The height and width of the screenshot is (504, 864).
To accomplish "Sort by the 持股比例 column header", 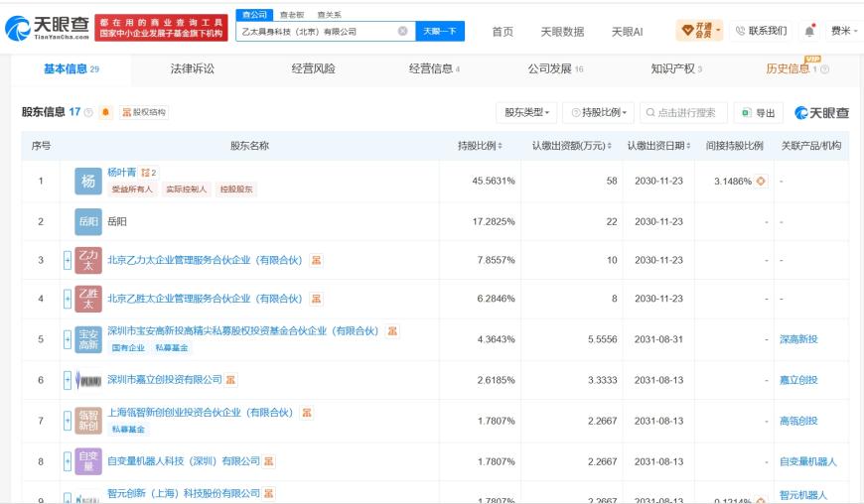I will (x=480, y=146).
